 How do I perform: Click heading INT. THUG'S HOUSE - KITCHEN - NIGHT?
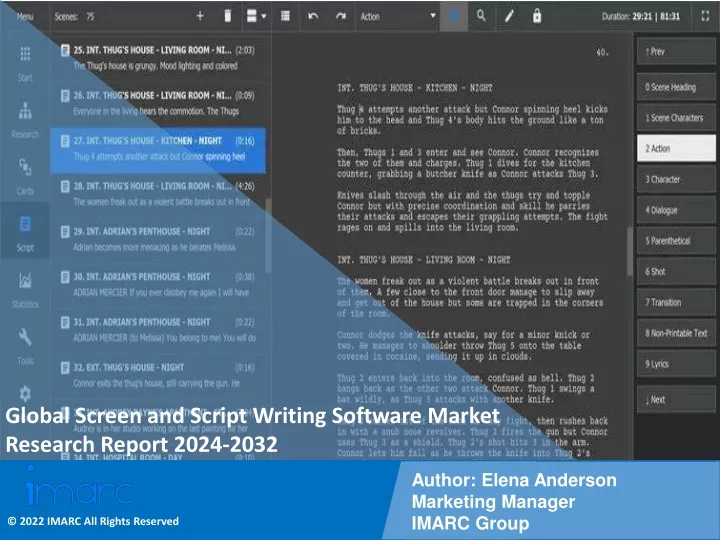415,88
